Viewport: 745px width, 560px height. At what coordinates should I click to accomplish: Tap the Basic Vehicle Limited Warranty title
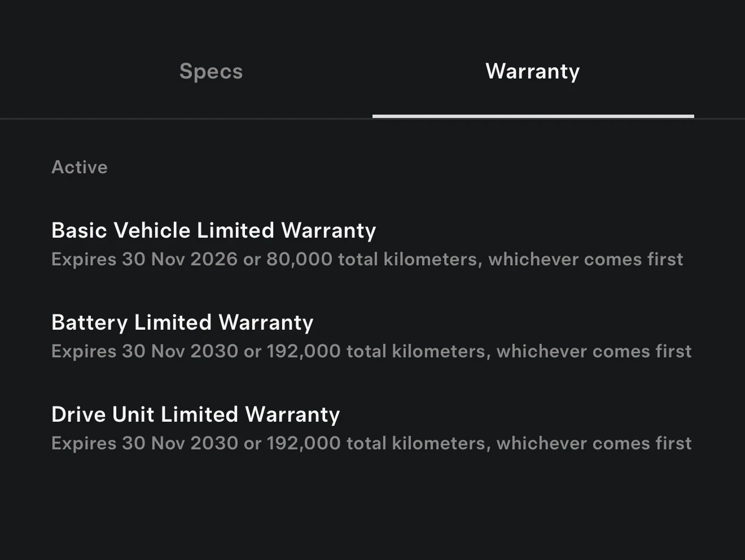214,230
